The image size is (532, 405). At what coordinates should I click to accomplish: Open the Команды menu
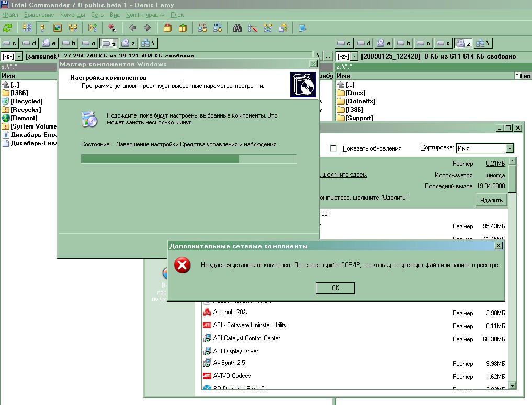coord(73,15)
